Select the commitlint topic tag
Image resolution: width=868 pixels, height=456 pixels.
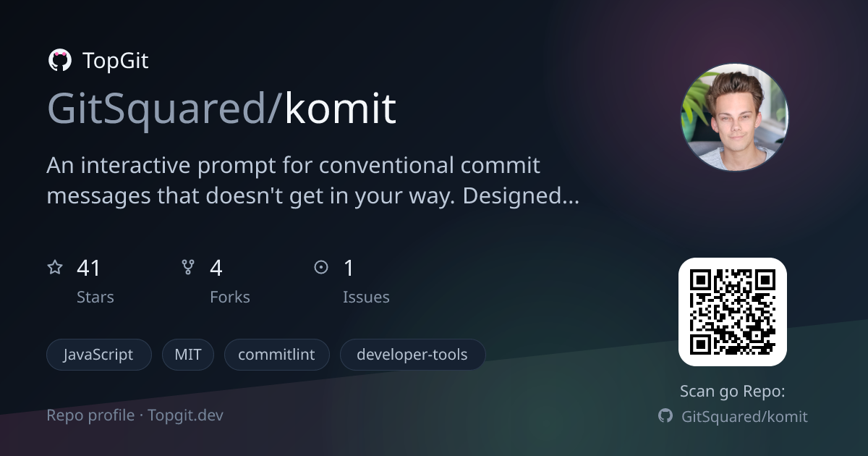[x=277, y=355]
